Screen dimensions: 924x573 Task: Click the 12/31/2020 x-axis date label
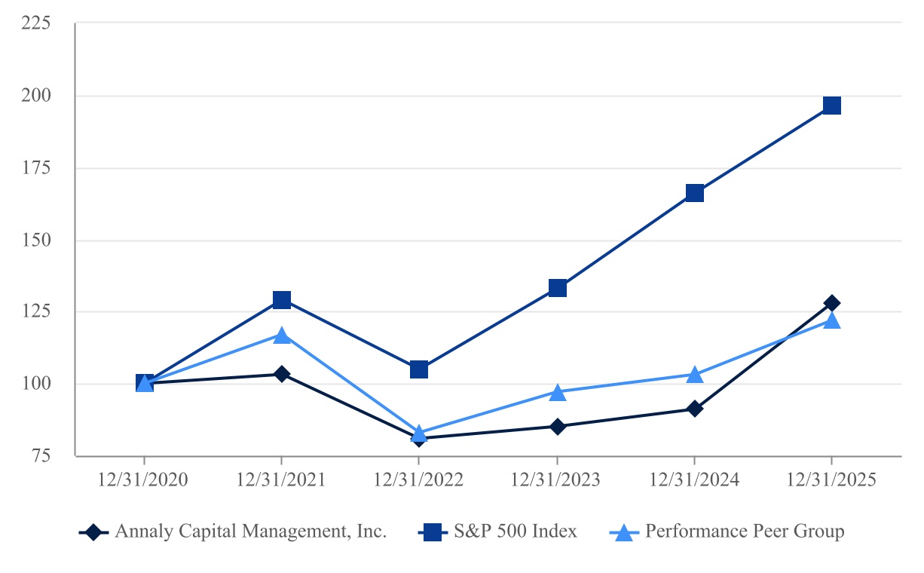pyautogui.click(x=144, y=480)
